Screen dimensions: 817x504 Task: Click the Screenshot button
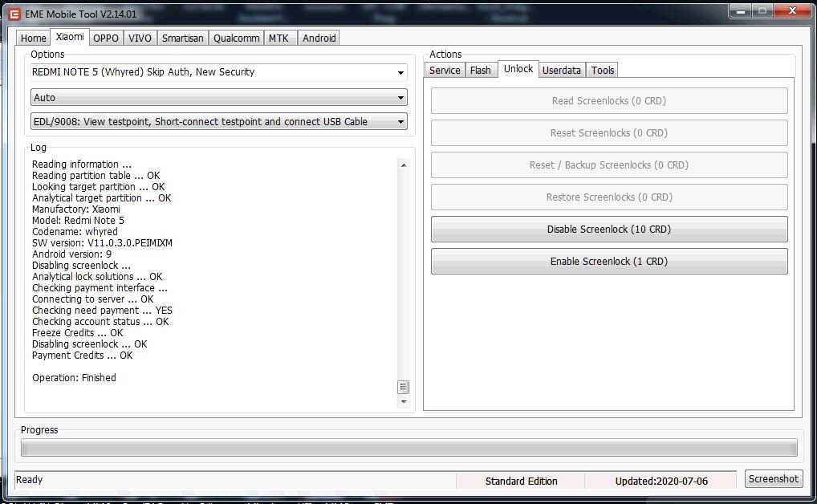(773, 479)
